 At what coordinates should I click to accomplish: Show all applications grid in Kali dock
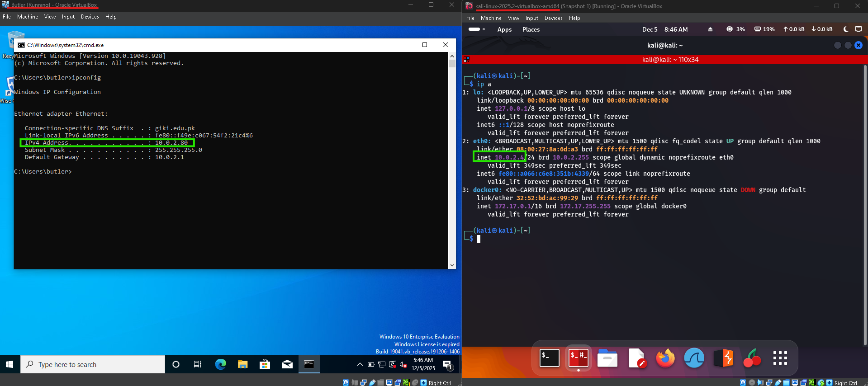coord(780,358)
